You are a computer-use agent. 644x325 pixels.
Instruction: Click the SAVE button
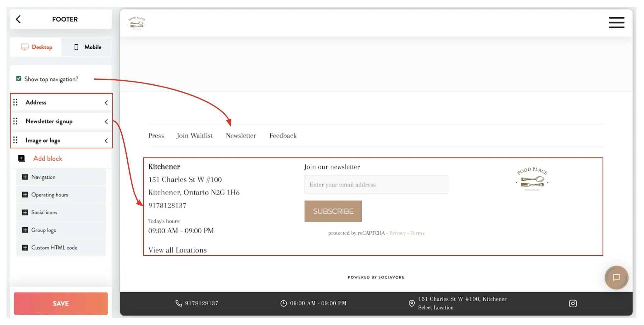(61, 304)
